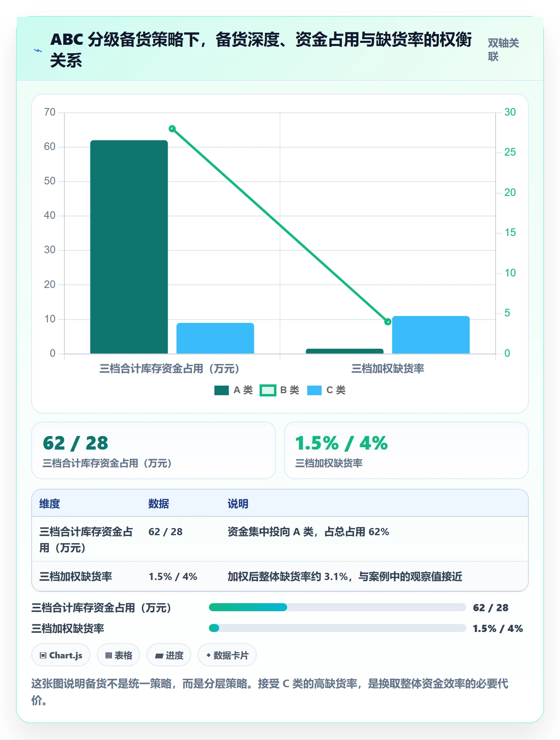Click the "62 / 28" value beside the progress bar
The height and width of the screenshot is (740, 560).
[x=490, y=608]
